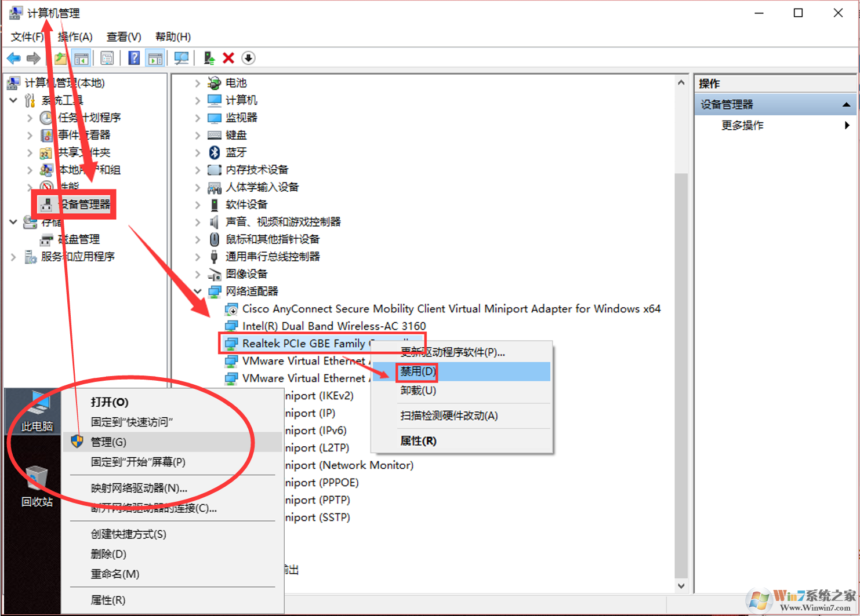
Task: Click the red X uninstall toolbar icon
Action: [x=228, y=58]
